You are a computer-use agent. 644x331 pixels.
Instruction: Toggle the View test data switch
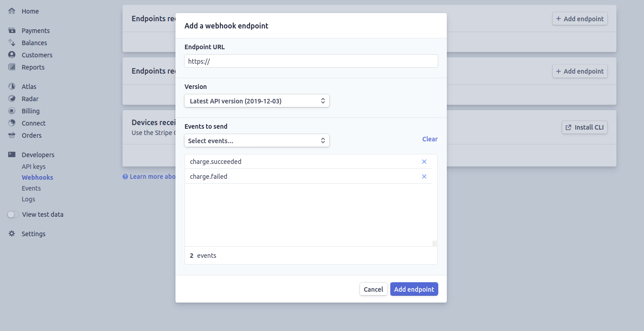pyautogui.click(x=13, y=214)
